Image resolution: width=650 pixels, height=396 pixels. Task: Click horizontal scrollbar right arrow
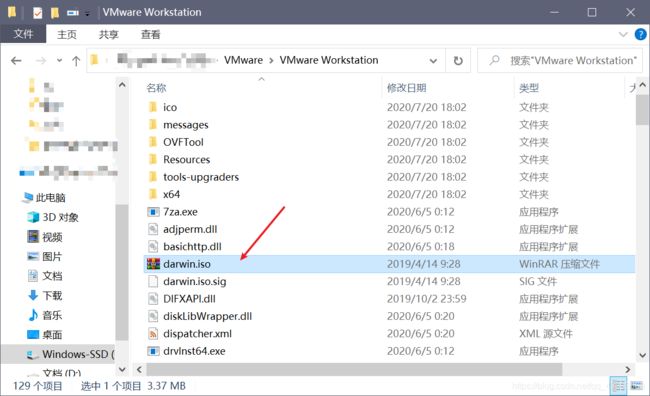point(628,369)
